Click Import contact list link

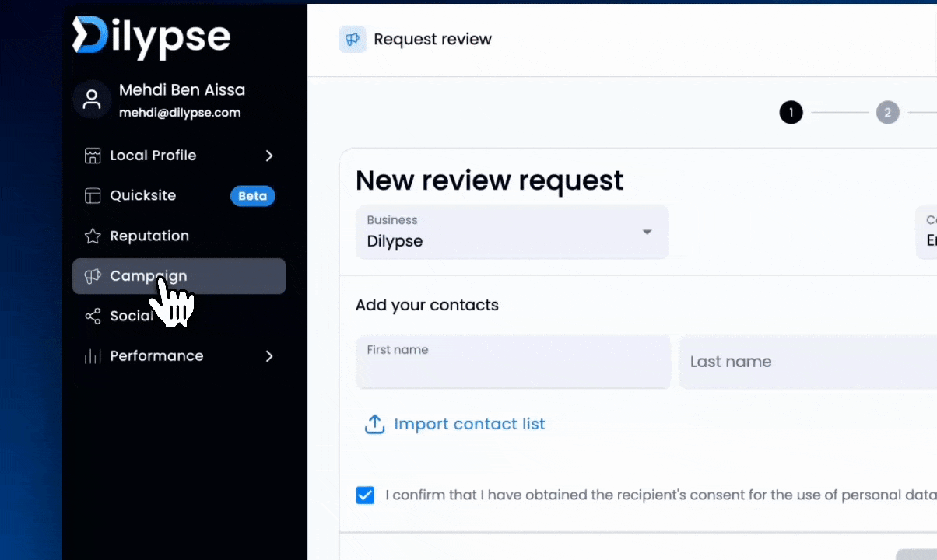coord(469,424)
